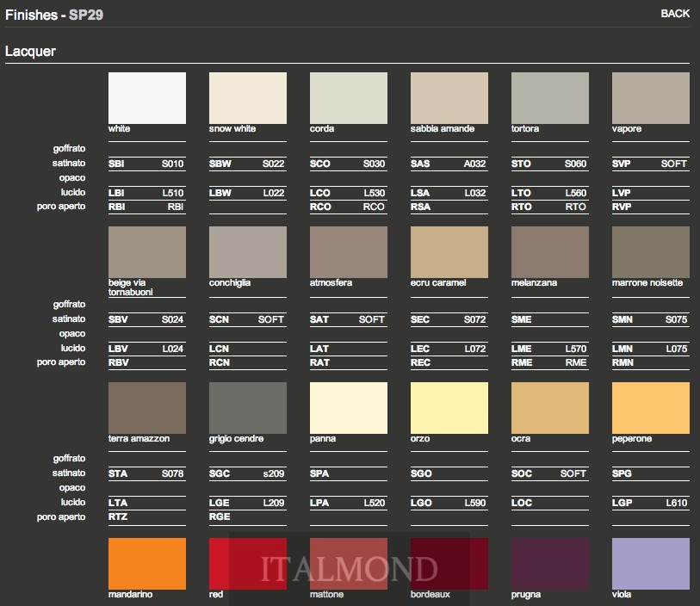Image resolution: width=700 pixels, height=606 pixels.
Task: Pick the prugna swatch
Action: pyautogui.click(x=550, y=564)
